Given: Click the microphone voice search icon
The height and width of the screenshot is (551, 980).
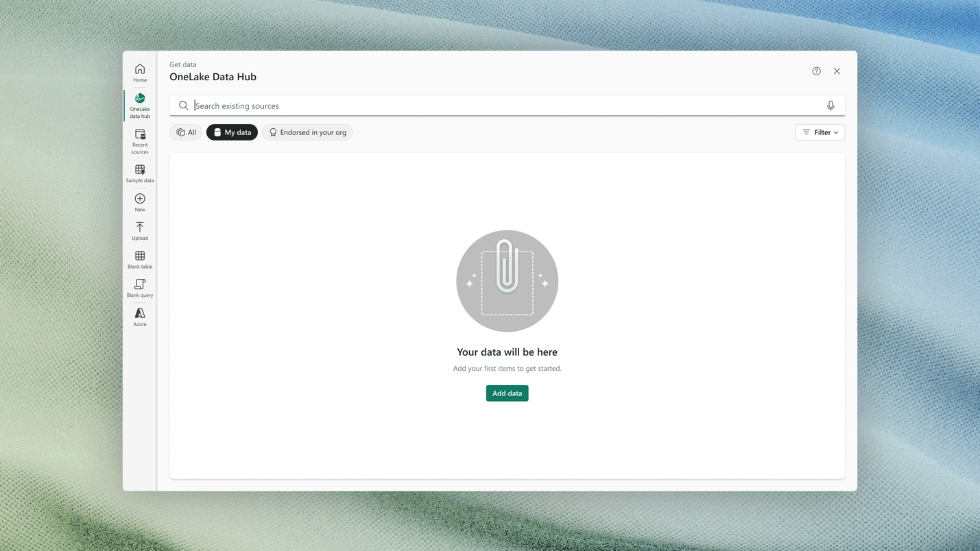Looking at the screenshot, I should (830, 106).
